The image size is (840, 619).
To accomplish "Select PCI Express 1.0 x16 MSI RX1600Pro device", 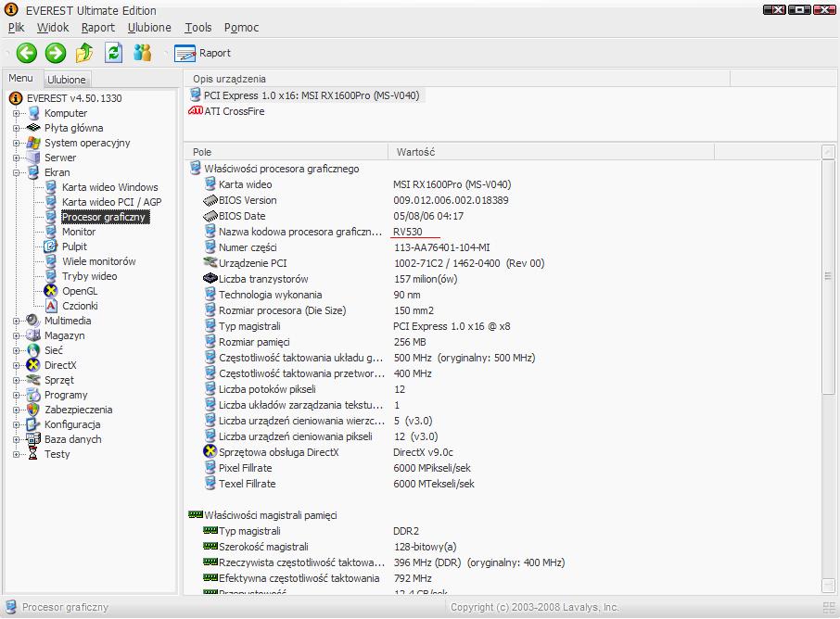I will pos(312,95).
